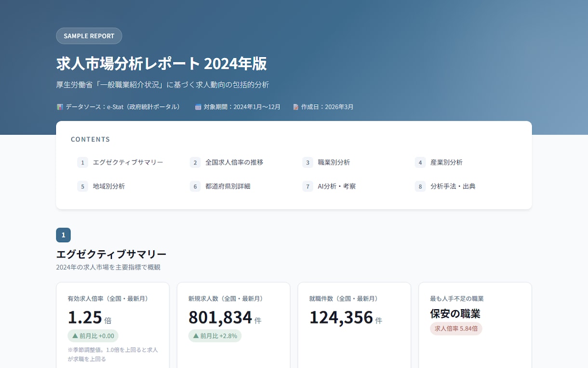Click the text 2024年の求人市場を主要指標で概観
Screen dimensions: 588x368
[x=108, y=267]
